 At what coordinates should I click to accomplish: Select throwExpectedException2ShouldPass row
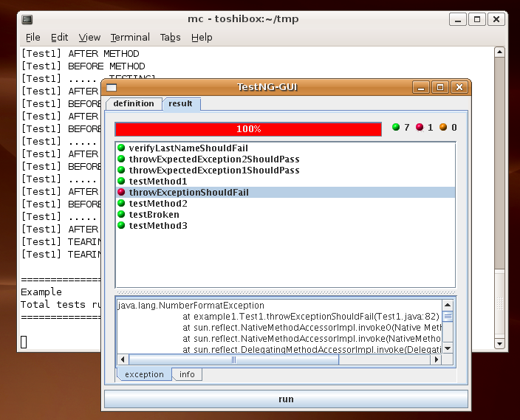[286, 159]
